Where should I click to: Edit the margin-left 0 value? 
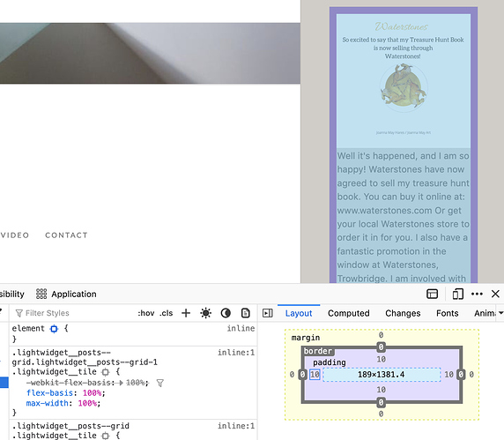pyautogui.click(x=292, y=375)
